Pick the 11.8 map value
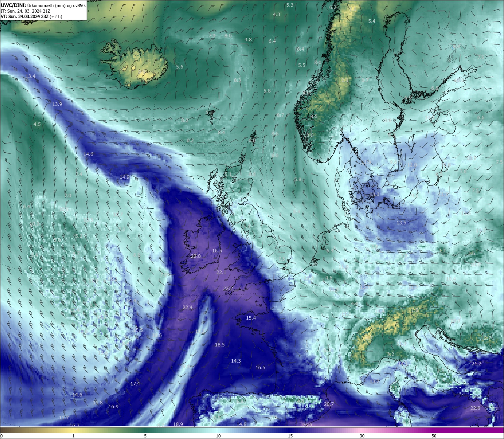 pos(98,402)
